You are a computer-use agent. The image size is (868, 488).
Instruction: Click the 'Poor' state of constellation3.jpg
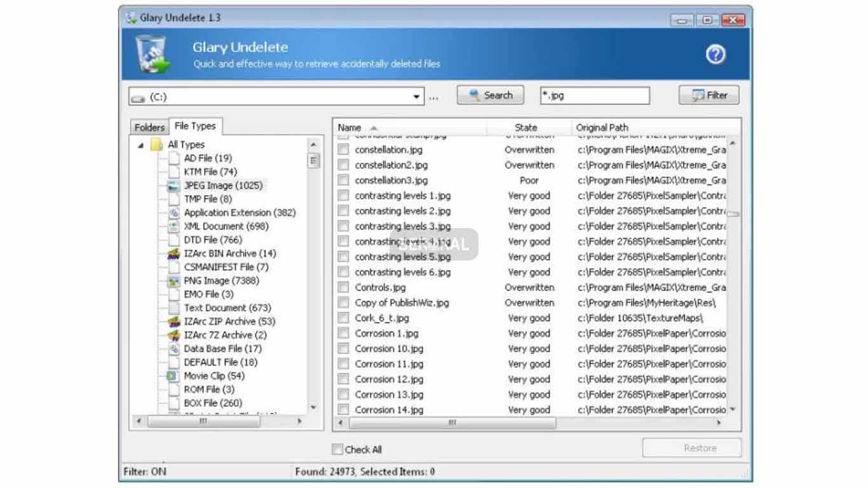coord(529,180)
